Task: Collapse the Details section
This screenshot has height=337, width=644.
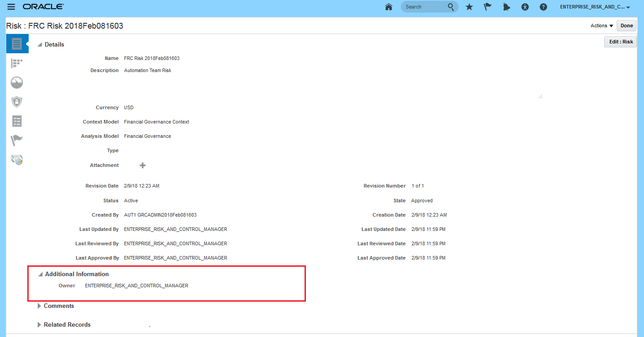Action: 40,44
